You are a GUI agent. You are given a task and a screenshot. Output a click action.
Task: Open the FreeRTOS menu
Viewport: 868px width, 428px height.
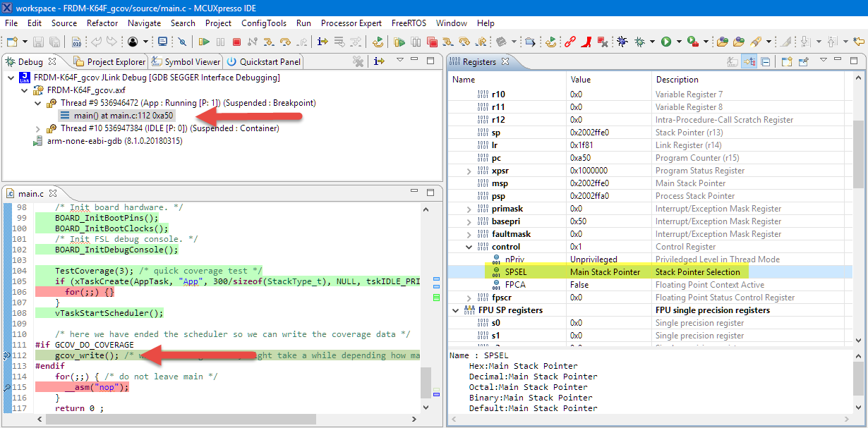(409, 23)
